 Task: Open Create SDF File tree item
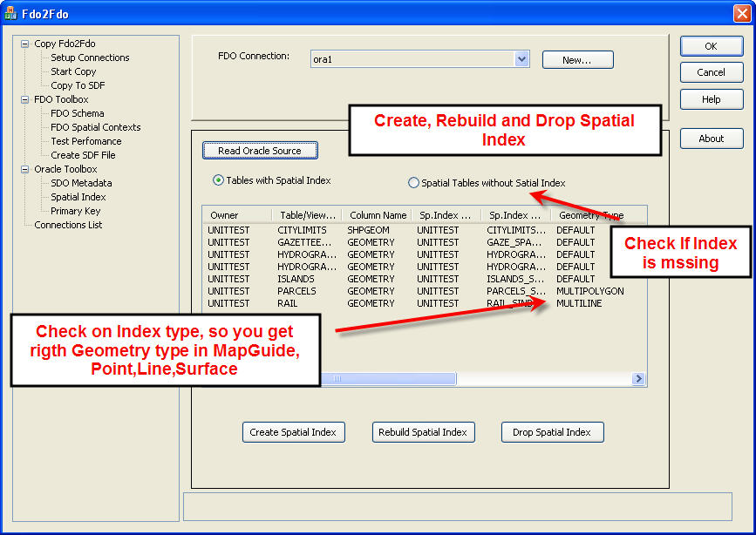83,155
